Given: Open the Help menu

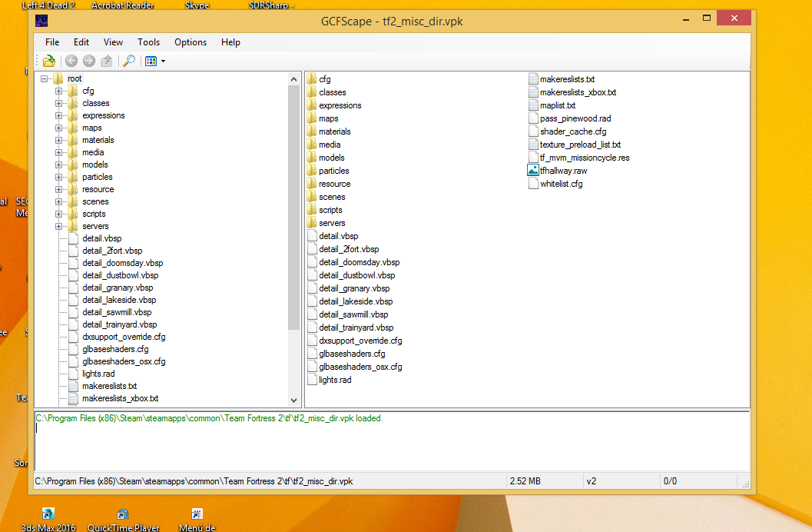Looking at the screenshot, I should click(230, 42).
